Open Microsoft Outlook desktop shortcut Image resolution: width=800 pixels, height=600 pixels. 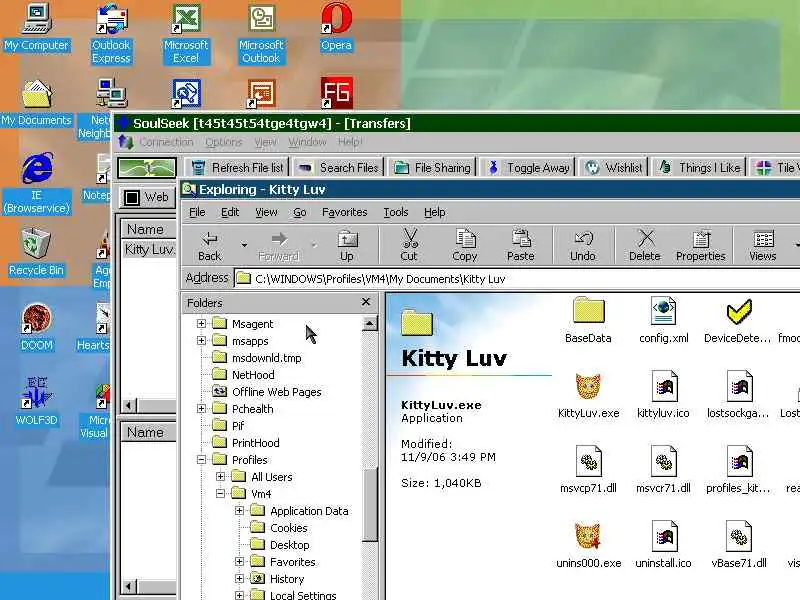pyautogui.click(x=261, y=33)
